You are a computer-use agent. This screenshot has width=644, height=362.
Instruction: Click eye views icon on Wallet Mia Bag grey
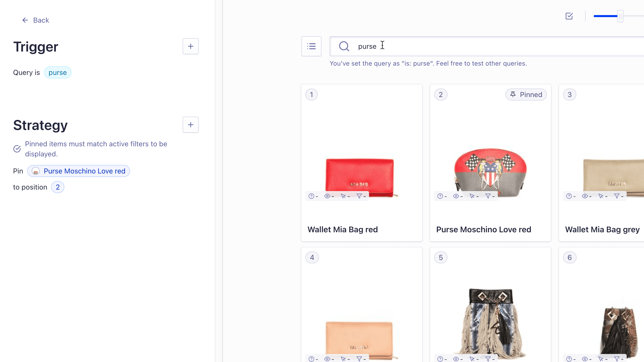click(x=585, y=196)
